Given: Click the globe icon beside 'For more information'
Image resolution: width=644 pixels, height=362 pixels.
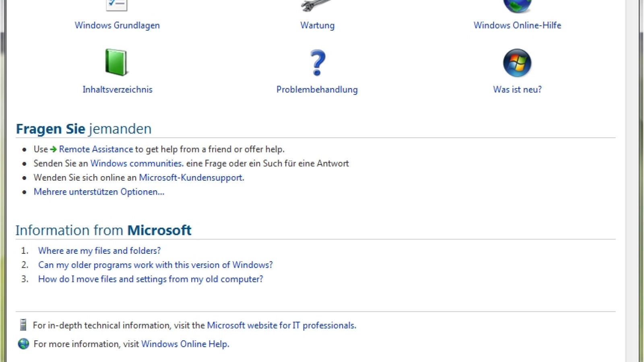Looking at the screenshot, I should pyautogui.click(x=24, y=344).
